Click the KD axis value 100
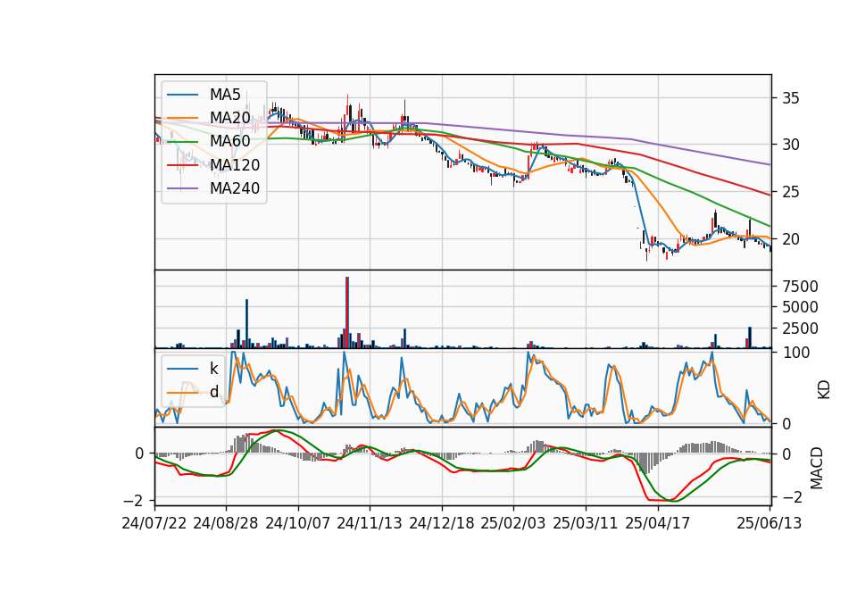The width and height of the screenshot is (857, 616). click(x=795, y=353)
